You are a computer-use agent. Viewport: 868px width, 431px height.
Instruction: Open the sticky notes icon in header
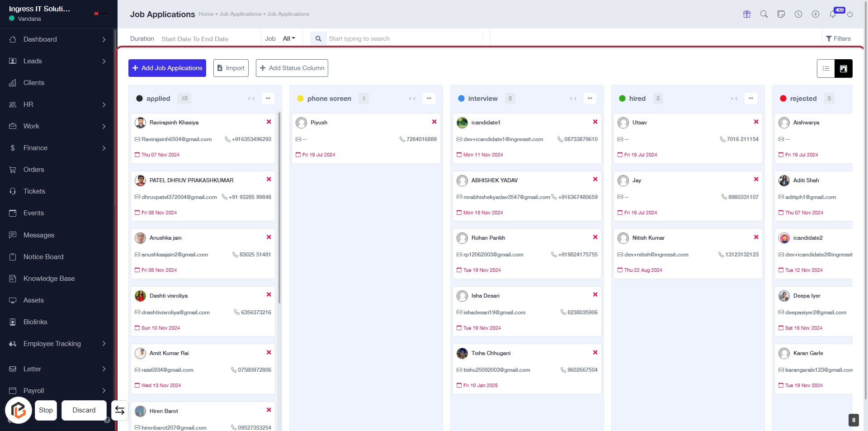coord(781,14)
